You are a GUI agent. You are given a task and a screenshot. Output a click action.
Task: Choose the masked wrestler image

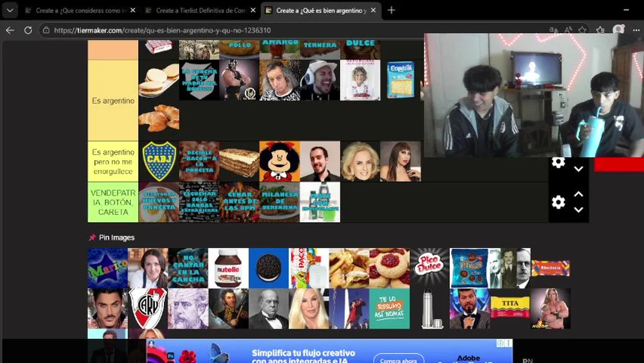[239, 80]
